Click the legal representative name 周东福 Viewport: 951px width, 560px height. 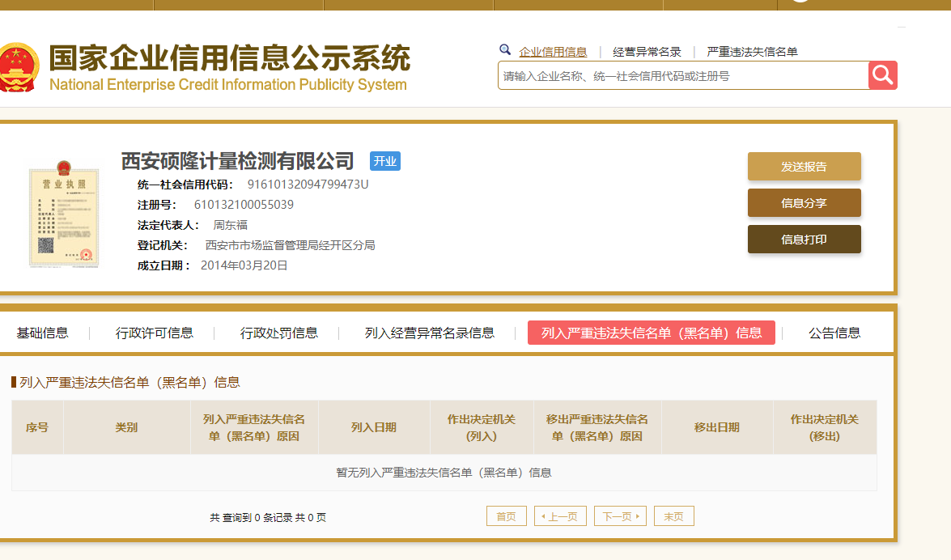[231, 225]
